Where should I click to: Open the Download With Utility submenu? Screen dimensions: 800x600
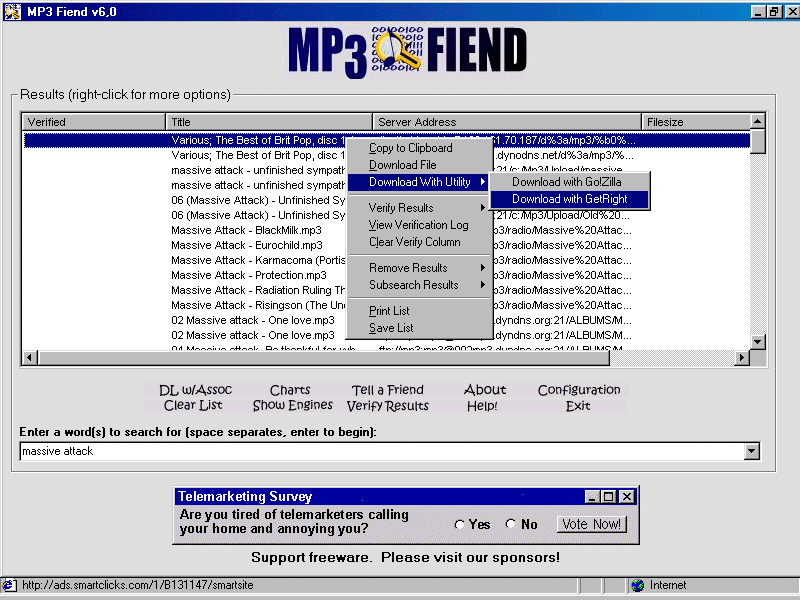[x=418, y=182]
